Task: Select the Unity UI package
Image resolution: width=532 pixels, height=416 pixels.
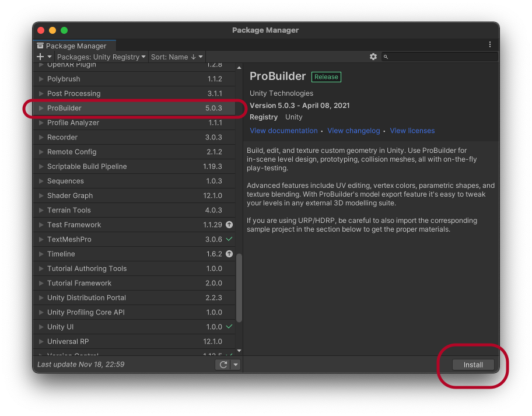Action: click(x=134, y=327)
